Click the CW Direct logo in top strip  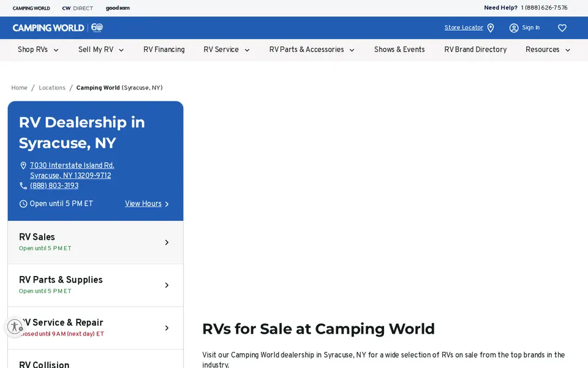coord(77,8)
